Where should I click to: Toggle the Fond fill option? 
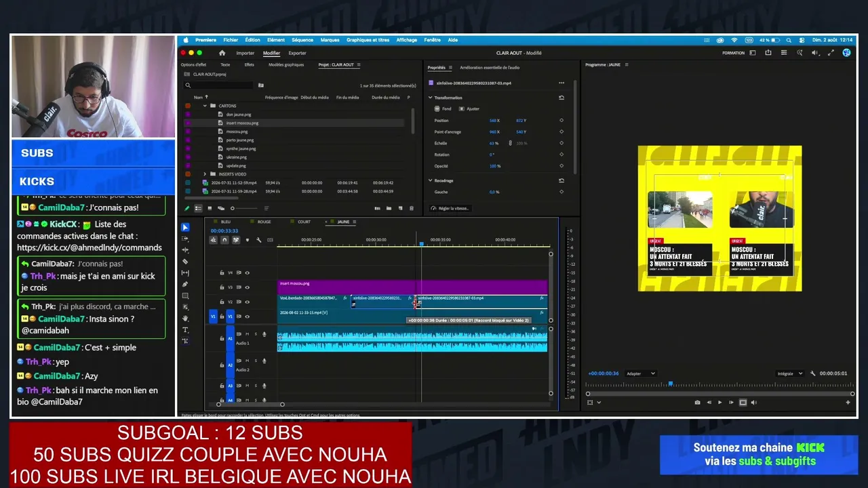point(443,108)
